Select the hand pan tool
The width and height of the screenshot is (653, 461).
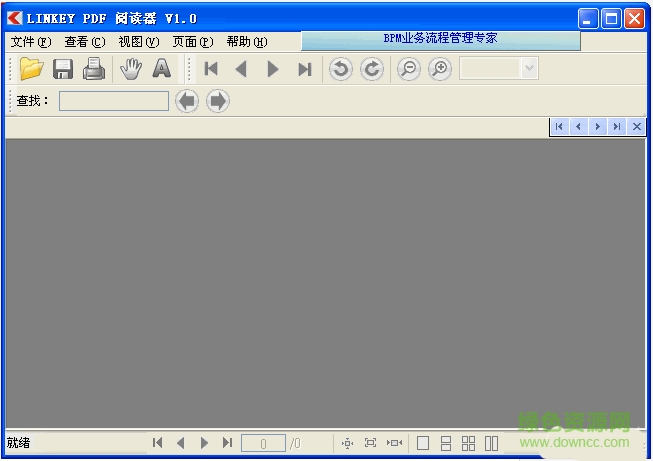point(130,69)
